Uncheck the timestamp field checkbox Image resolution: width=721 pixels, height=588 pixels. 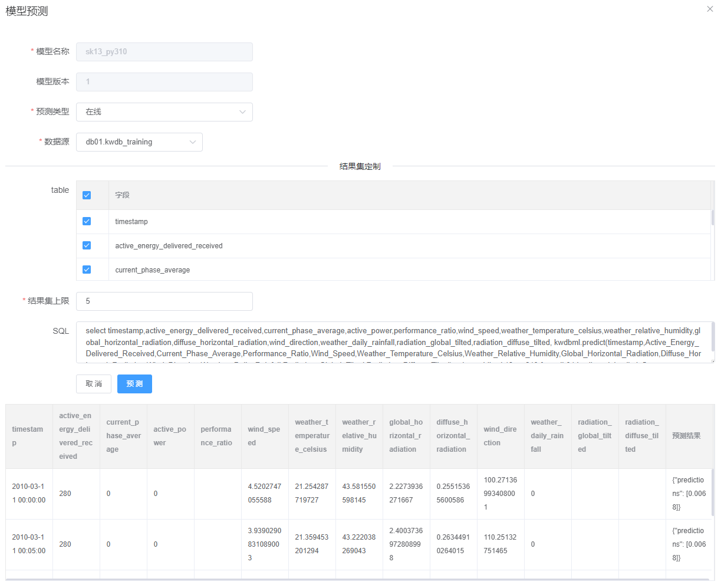[x=87, y=221]
